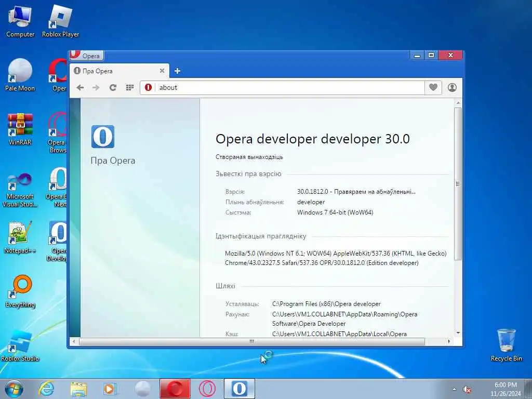Click active Opera developer taskbar button

point(239,389)
